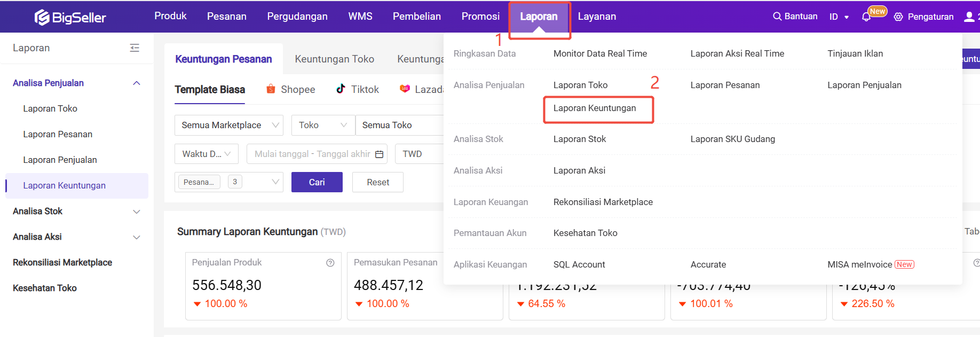
Task: Click the calendar icon in date range
Action: coord(380,154)
